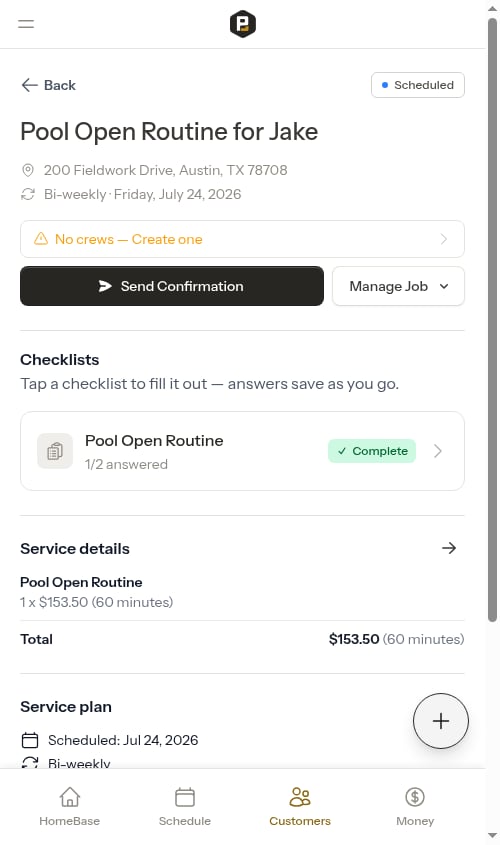The width and height of the screenshot is (500, 845).
Task: Click the back arrow icon
Action: point(29,85)
